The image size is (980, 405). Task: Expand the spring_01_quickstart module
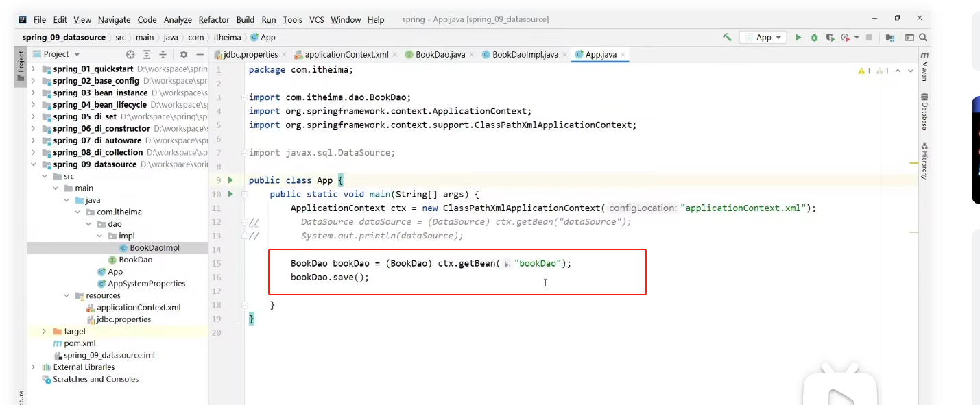click(x=33, y=69)
